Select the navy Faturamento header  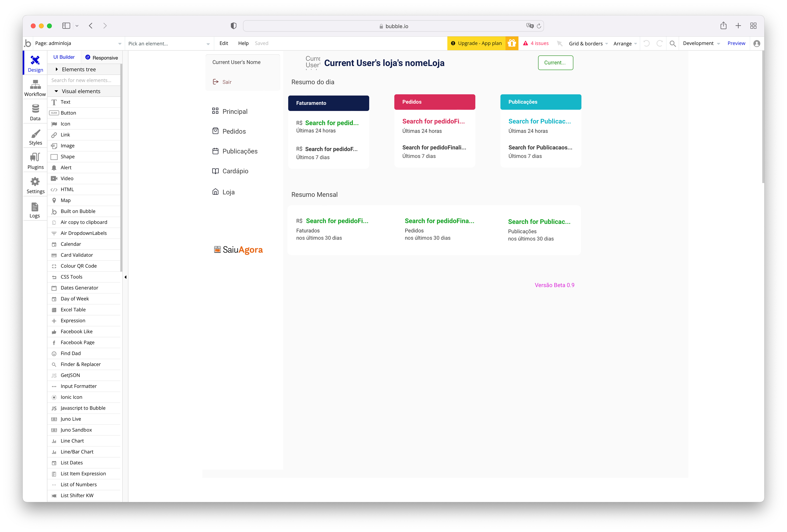coord(329,103)
